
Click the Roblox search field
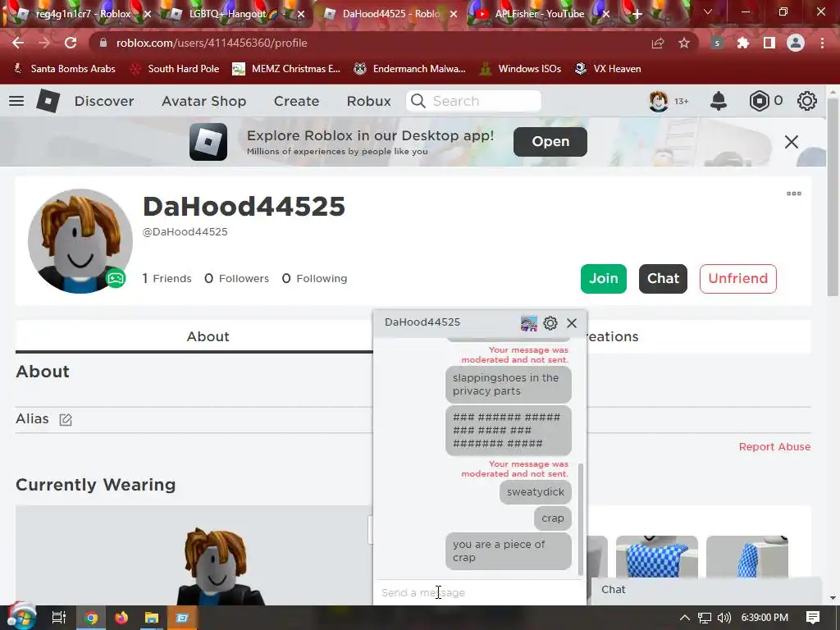click(x=473, y=101)
